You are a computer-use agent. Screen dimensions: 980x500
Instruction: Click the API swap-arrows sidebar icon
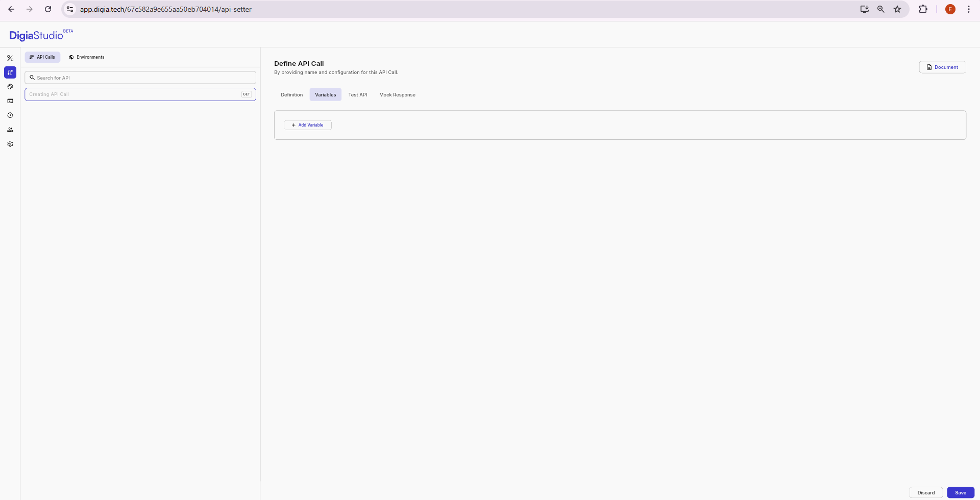10,72
